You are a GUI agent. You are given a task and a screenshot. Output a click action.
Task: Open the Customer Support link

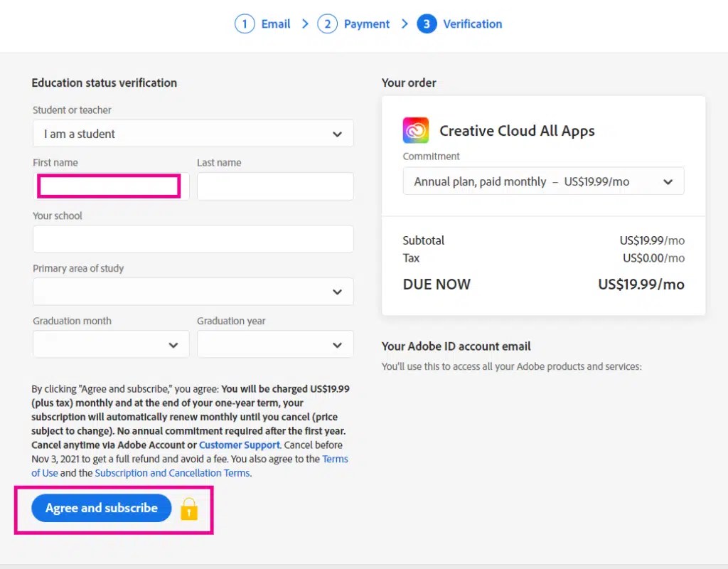click(x=239, y=445)
